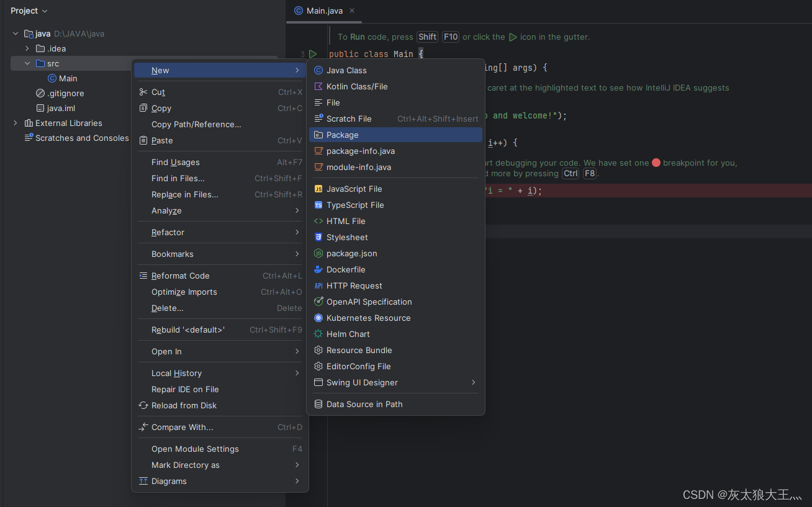The height and width of the screenshot is (507, 812).
Task: Select Find in Files...
Action: (x=220, y=178)
